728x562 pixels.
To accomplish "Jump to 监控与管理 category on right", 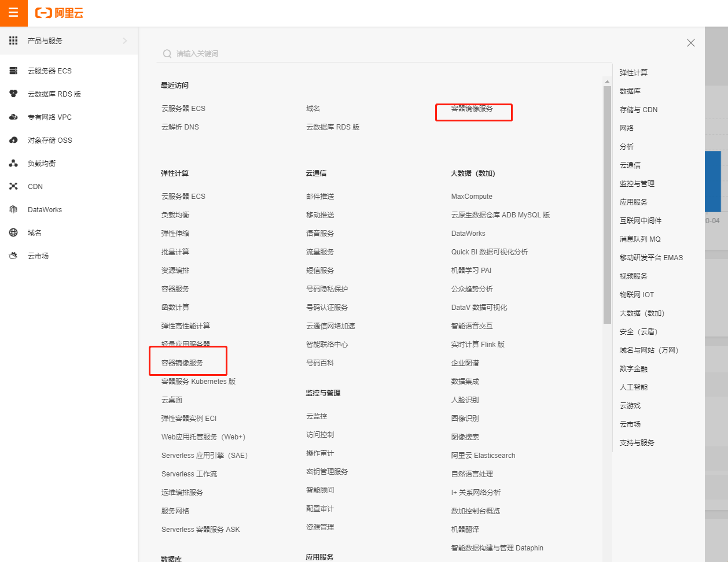I will (637, 183).
